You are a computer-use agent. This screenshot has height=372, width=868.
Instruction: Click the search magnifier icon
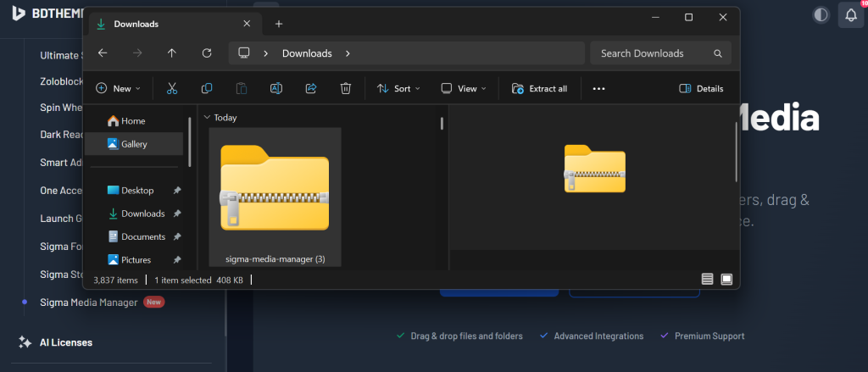(717, 53)
